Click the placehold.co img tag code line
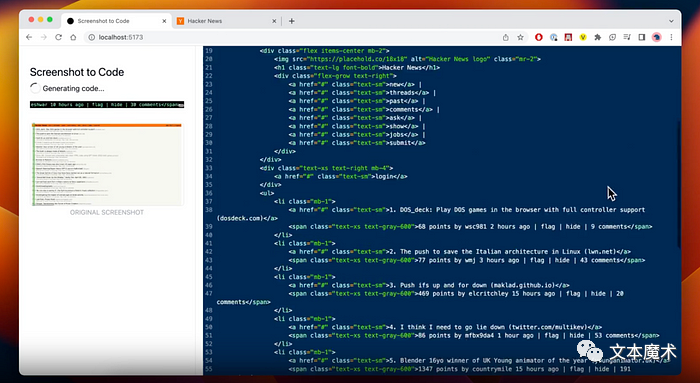This screenshot has height=383, width=700. (407, 59)
